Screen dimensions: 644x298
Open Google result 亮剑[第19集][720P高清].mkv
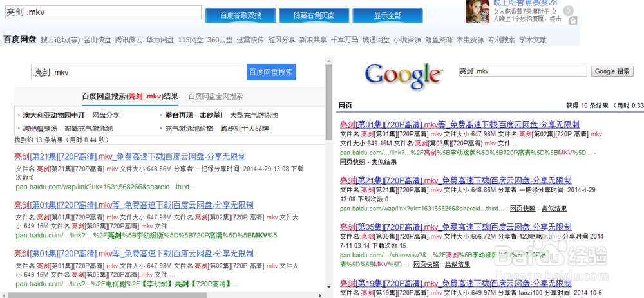[x=456, y=283]
